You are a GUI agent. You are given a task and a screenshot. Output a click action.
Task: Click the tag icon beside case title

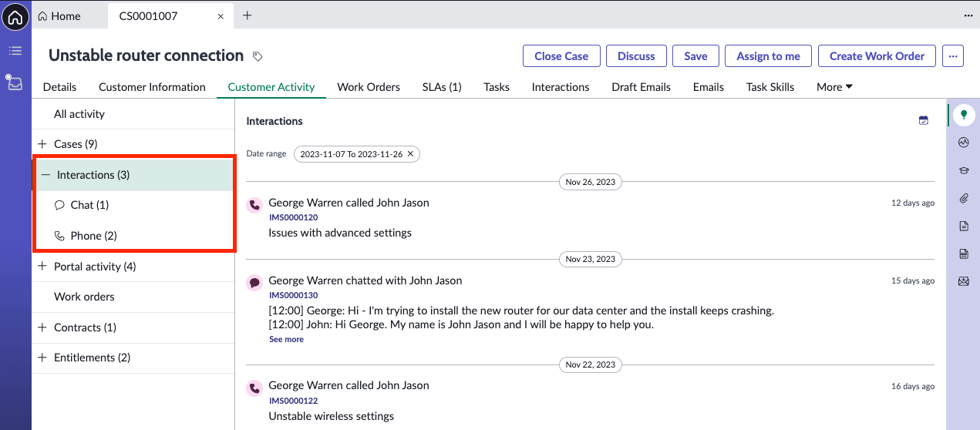tap(258, 56)
